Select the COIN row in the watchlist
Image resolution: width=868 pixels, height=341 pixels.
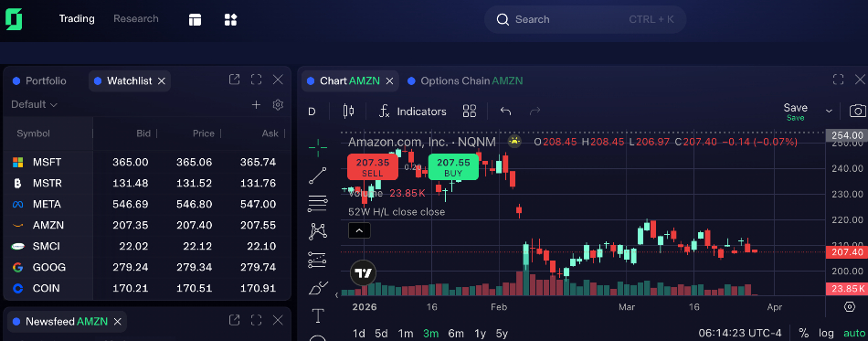click(147, 288)
